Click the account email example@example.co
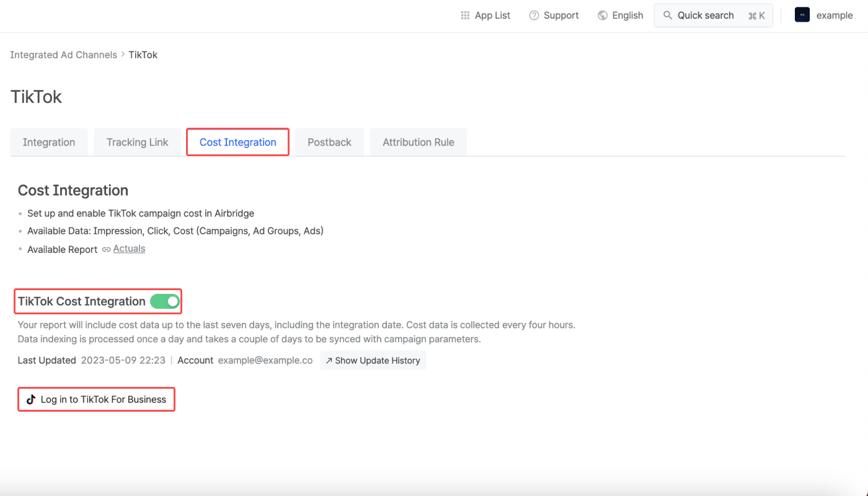The width and height of the screenshot is (868, 496). tap(265, 360)
